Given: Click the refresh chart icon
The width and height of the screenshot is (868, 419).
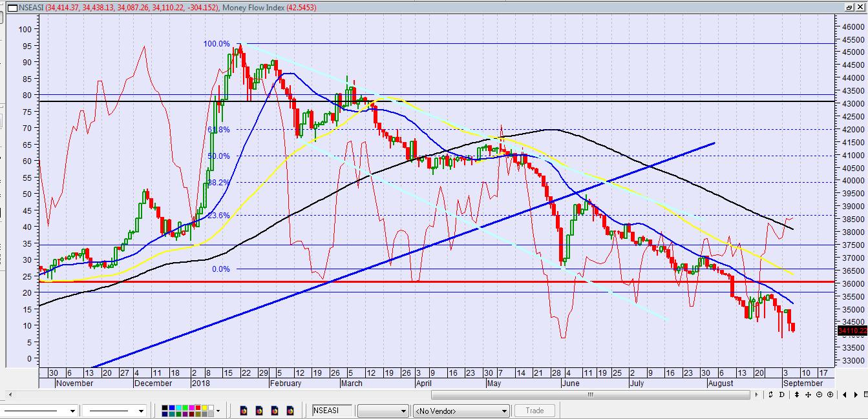Looking at the screenshot, I should coord(770,394).
